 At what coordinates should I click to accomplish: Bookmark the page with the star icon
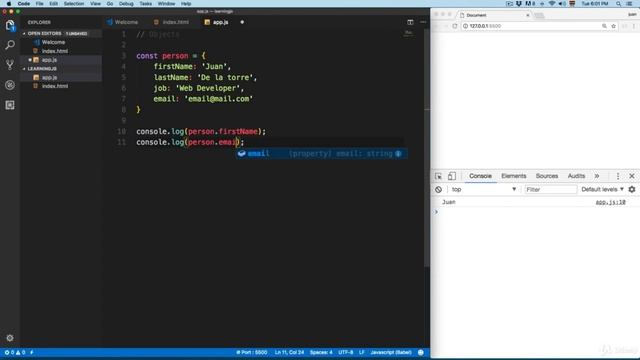coord(613,26)
